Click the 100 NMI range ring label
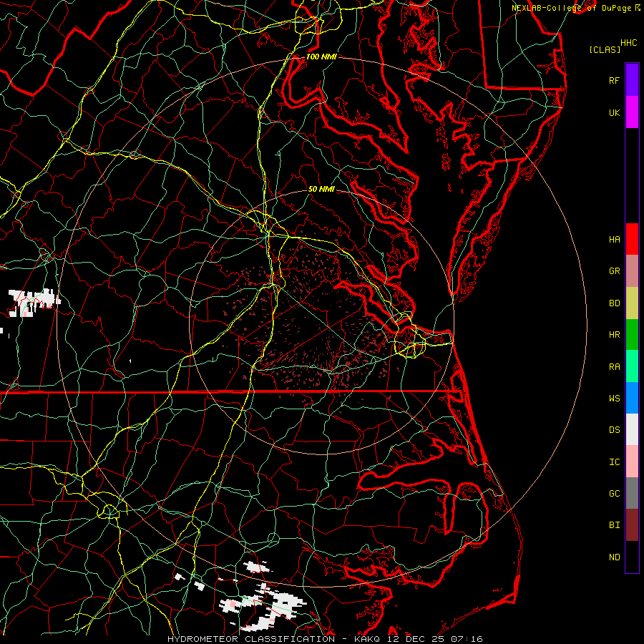Viewport: 644px width, 644px height. tap(321, 57)
